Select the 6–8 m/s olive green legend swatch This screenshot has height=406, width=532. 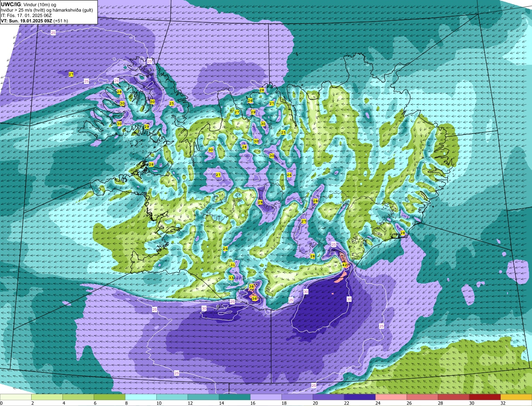point(110,397)
